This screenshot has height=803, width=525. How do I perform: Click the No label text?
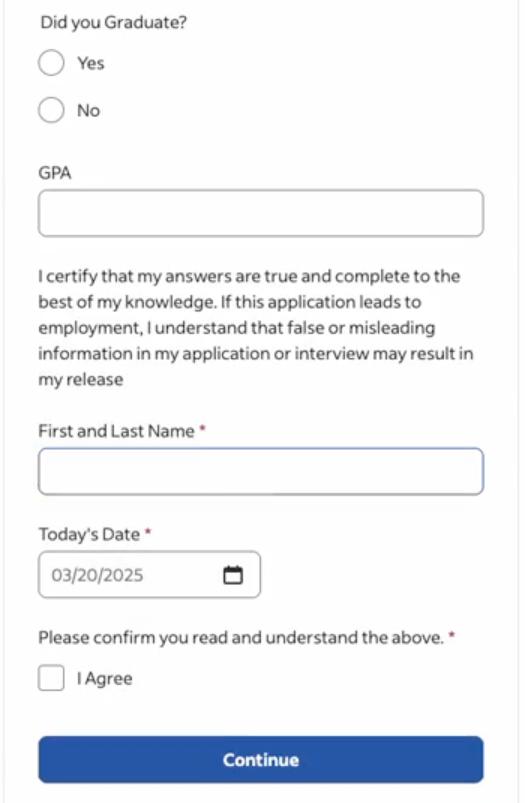[88, 111]
